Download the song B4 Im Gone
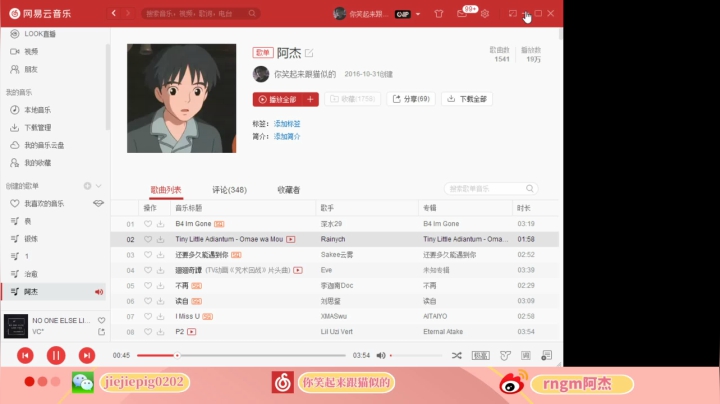 point(160,224)
